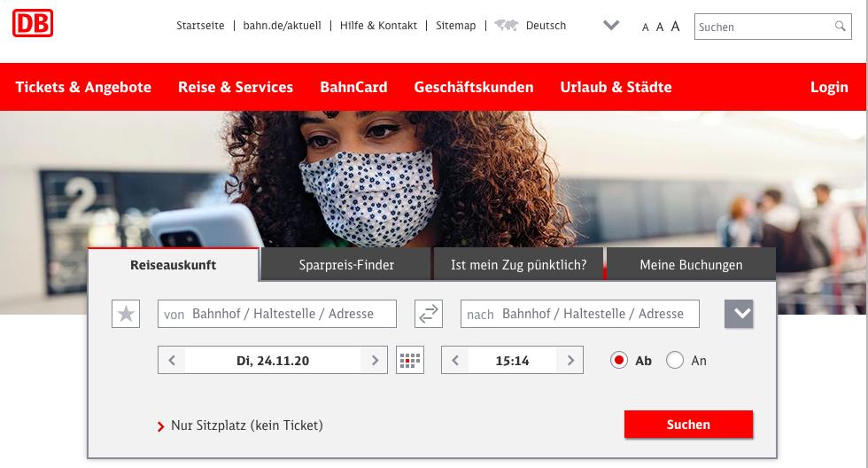868x468 pixels.
Task: Expand the Deutsch language dropdown
Action: tap(611, 26)
